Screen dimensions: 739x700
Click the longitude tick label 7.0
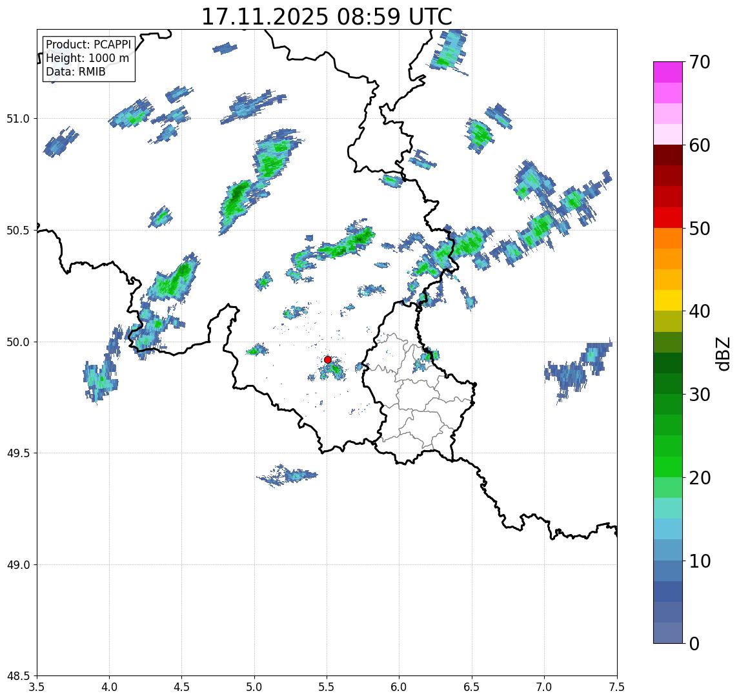(x=545, y=687)
